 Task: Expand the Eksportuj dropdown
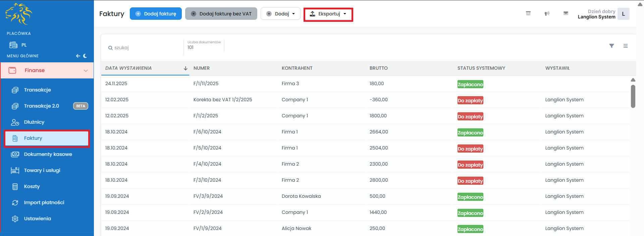pos(328,14)
